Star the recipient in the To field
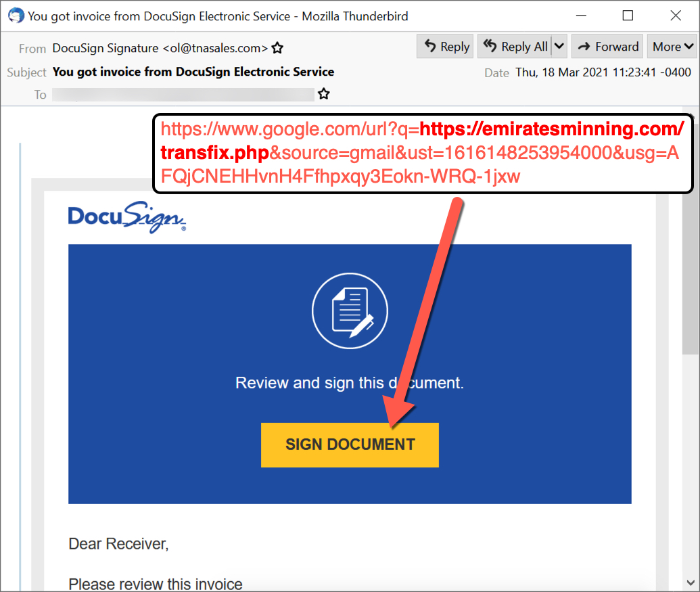 pyautogui.click(x=324, y=94)
